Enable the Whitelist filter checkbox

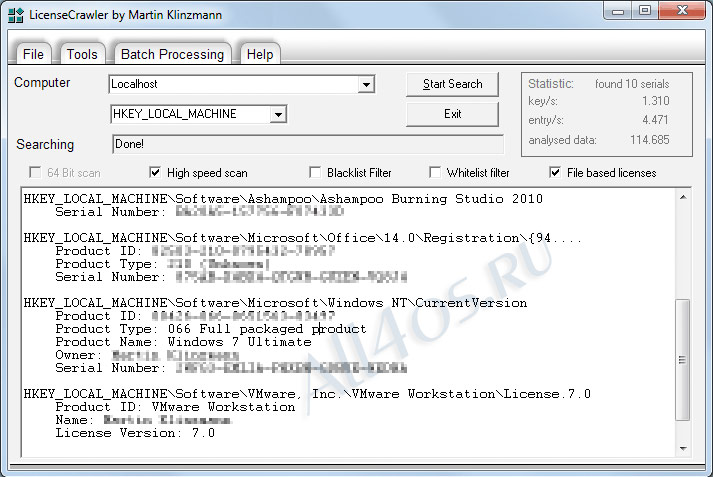(435, 173)
